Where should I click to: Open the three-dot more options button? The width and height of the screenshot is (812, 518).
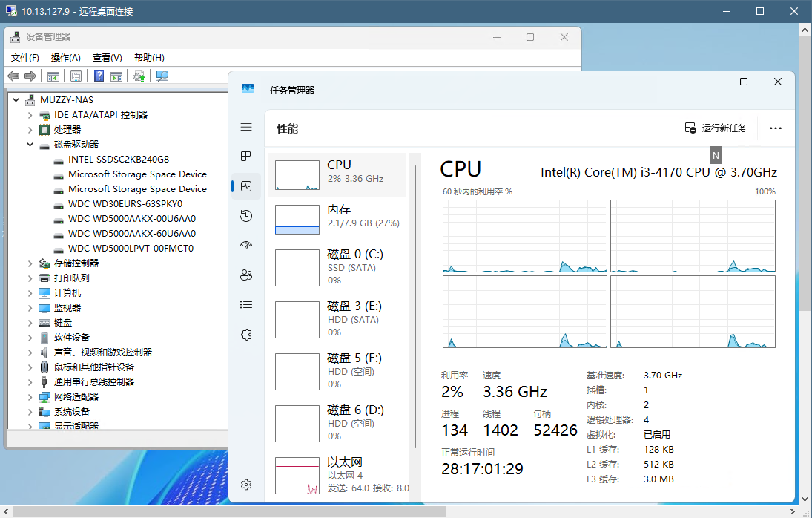[x=776, y=128]
